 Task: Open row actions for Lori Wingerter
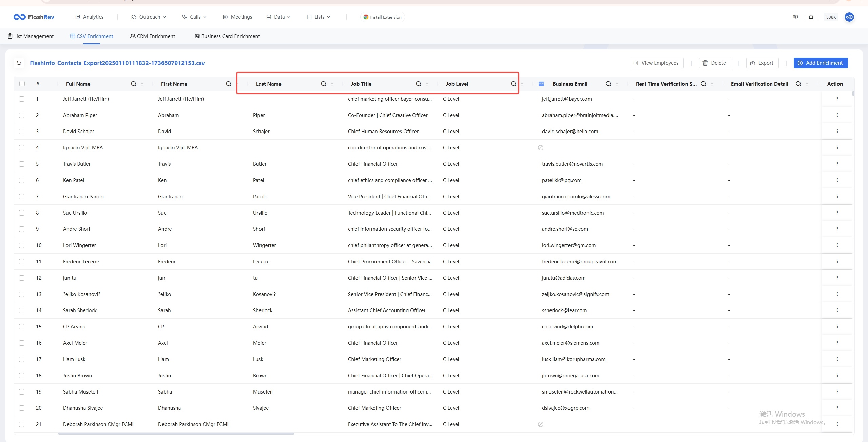837,245
